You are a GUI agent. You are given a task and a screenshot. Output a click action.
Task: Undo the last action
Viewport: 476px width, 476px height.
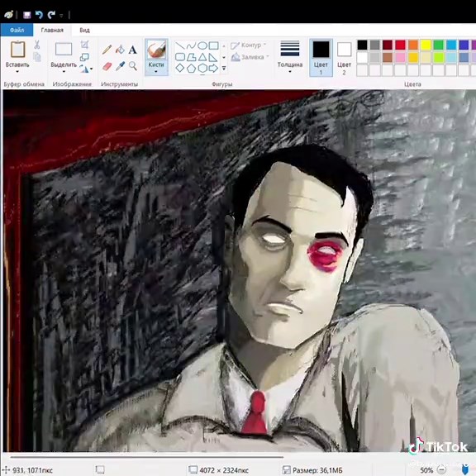(x=39, y=14)
